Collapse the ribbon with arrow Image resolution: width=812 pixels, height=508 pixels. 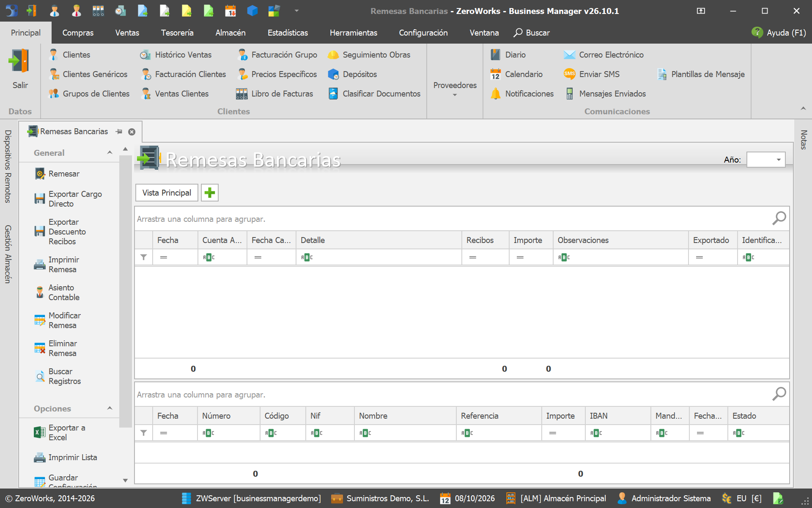[803, 109]
